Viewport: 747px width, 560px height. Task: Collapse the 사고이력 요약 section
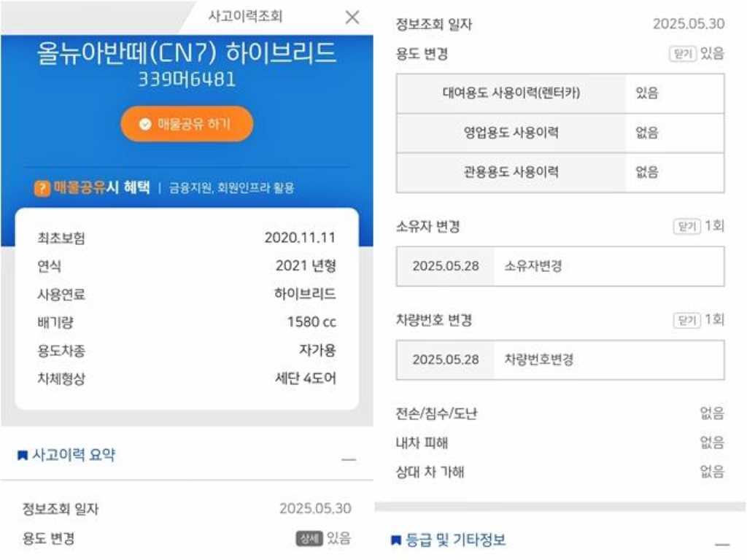click(349, 459)
